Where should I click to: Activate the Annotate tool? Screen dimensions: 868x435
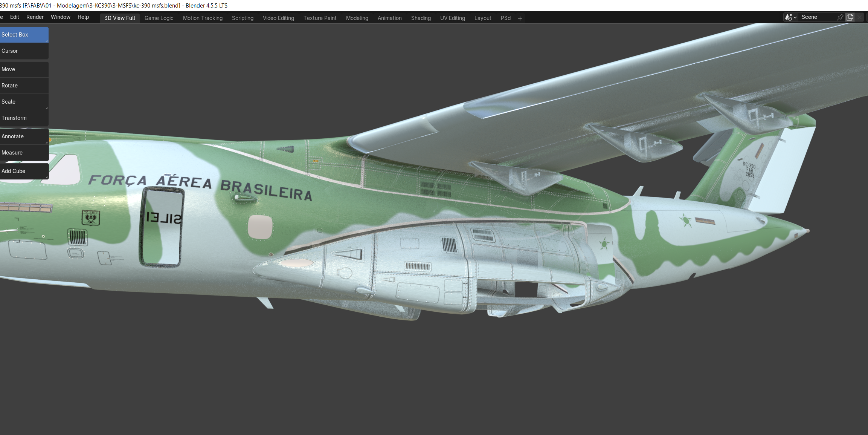(24, 136)
